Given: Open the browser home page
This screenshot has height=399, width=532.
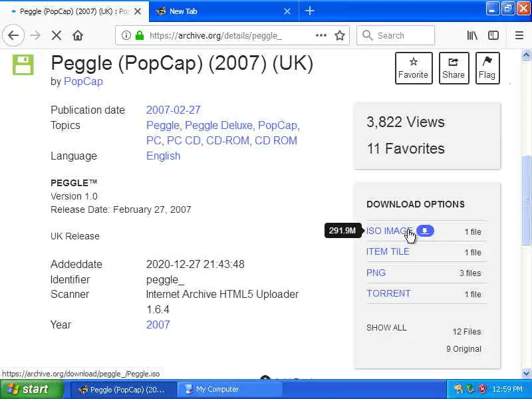Looking at the screenshot, I should [x=78, y=35].
